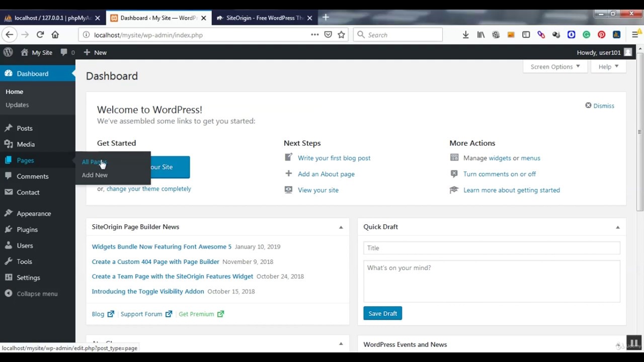Open the browser downloads arrow
This screenshot has width=644, height=362.
(465, 35)
